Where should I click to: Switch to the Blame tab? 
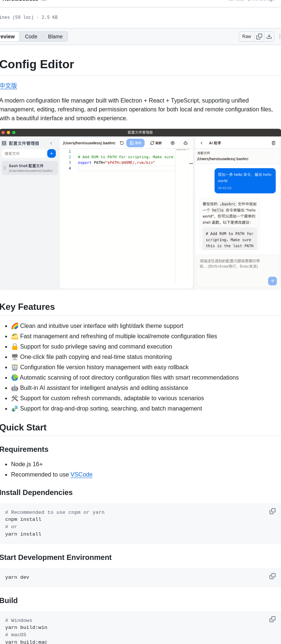pos(55,37)
